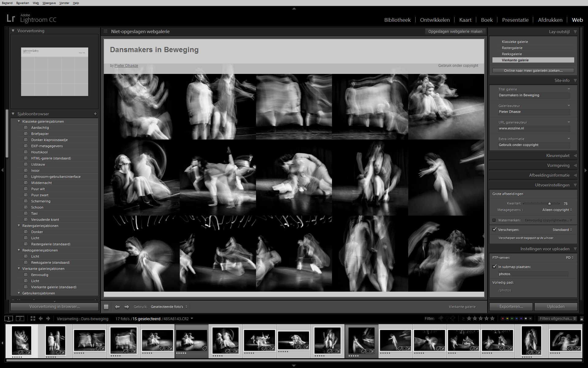Toggle In submap plaatsen checkbox
The height and width of the screenshot is (368, 588).
[x=494, y=266]
